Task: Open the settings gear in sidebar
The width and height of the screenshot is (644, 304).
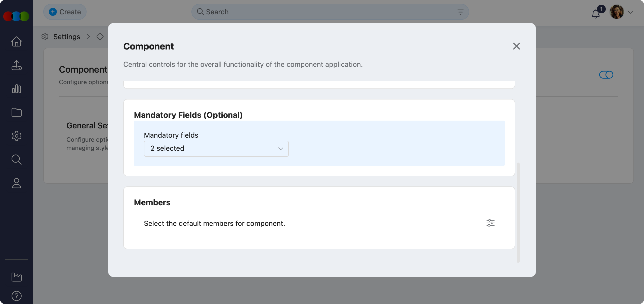Action: pos(17,136)
